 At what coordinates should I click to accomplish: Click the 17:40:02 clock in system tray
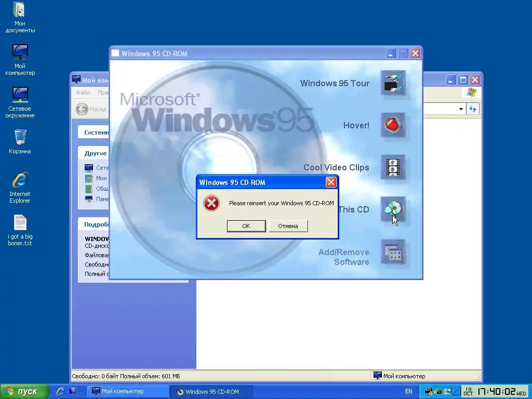(x=496, y=392)
